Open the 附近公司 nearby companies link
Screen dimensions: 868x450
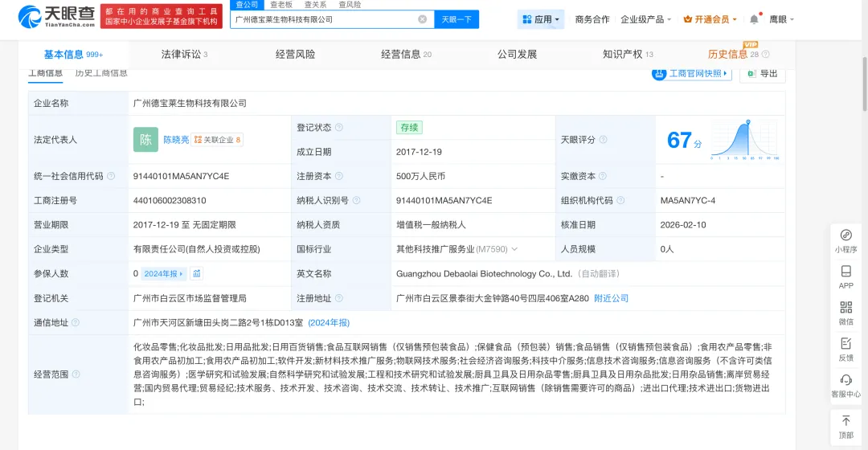coord(611,298)
